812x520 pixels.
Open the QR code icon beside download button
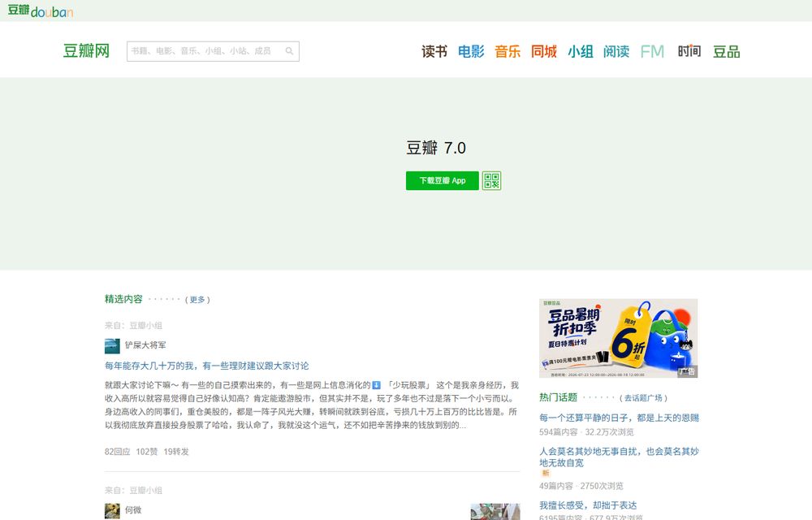click(x=491, y=180)
